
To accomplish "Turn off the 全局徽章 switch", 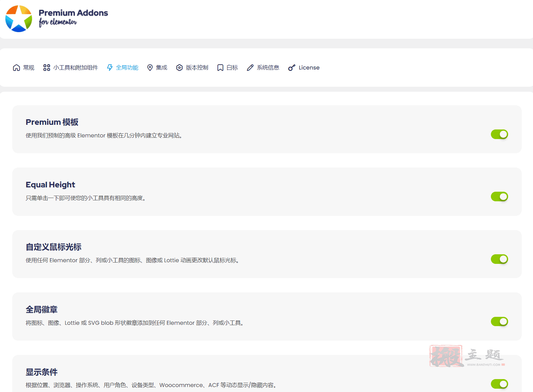I will 499,321.
